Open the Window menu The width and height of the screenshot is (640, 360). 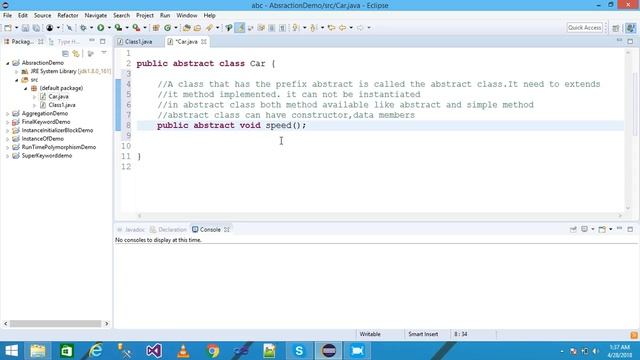187,16
